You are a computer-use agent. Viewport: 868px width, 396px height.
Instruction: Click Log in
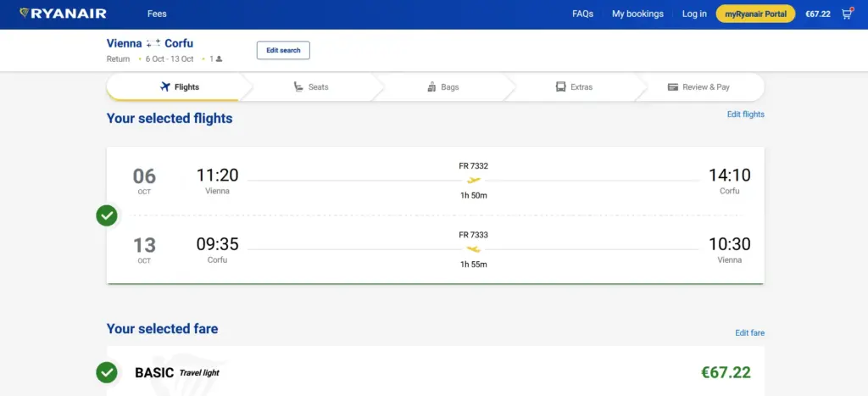point(694,14)
